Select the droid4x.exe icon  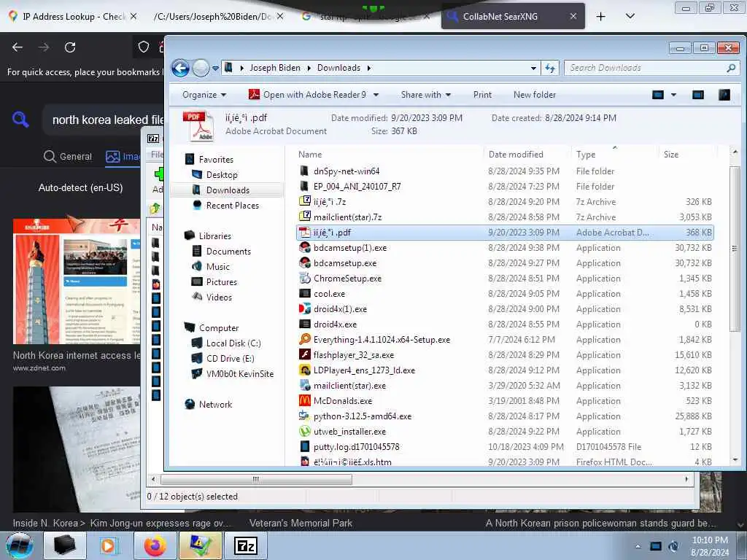click(304, 324)
